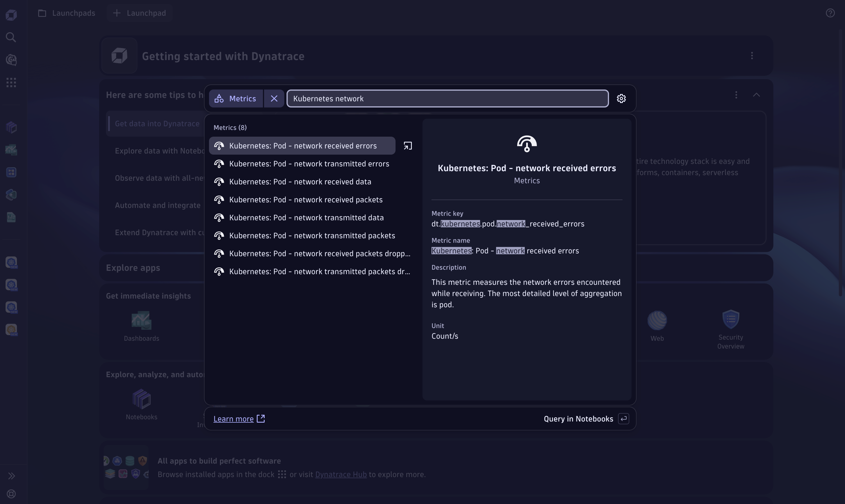
Task: Select Pod network received packets metric
Action: pyautogui.click(x=306, y=200)
